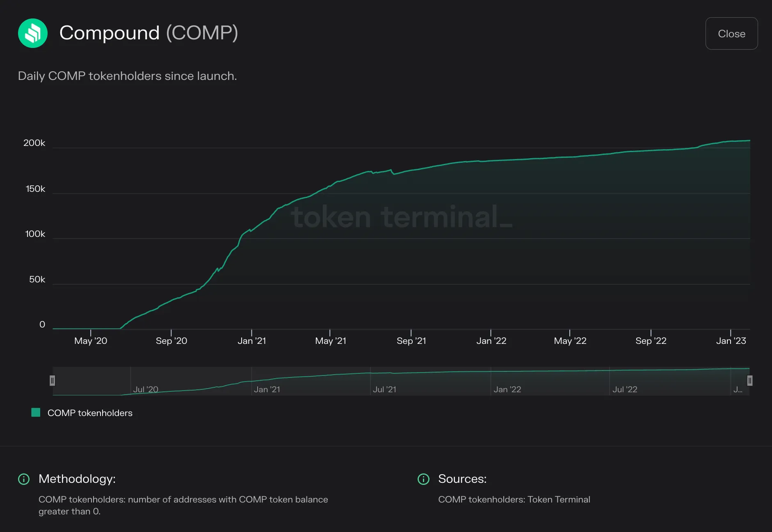The image size is (772, 532).
Task: Click the Jan '21 label in navigator
Action: [267, 389]
